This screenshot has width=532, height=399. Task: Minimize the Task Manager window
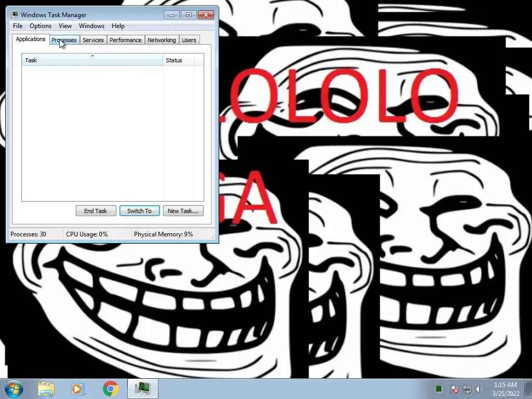tap(171, 15)
